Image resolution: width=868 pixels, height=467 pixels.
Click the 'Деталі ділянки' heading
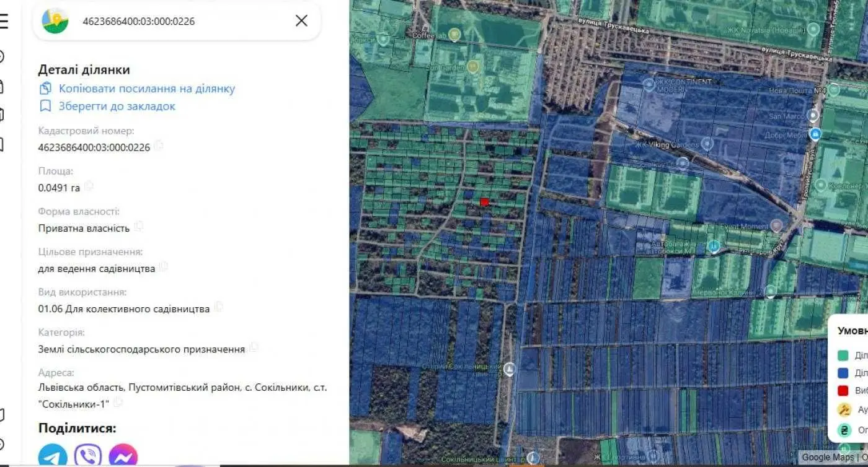click(84, 70)
